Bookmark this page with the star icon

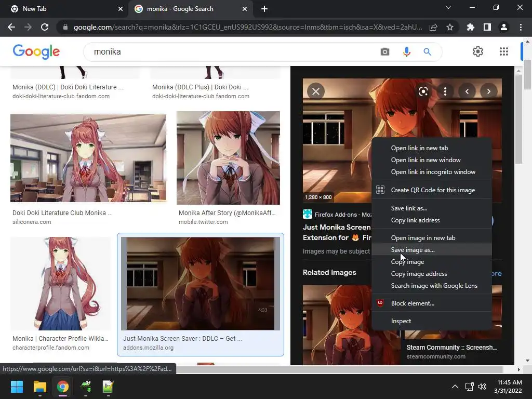coord(450,27)
